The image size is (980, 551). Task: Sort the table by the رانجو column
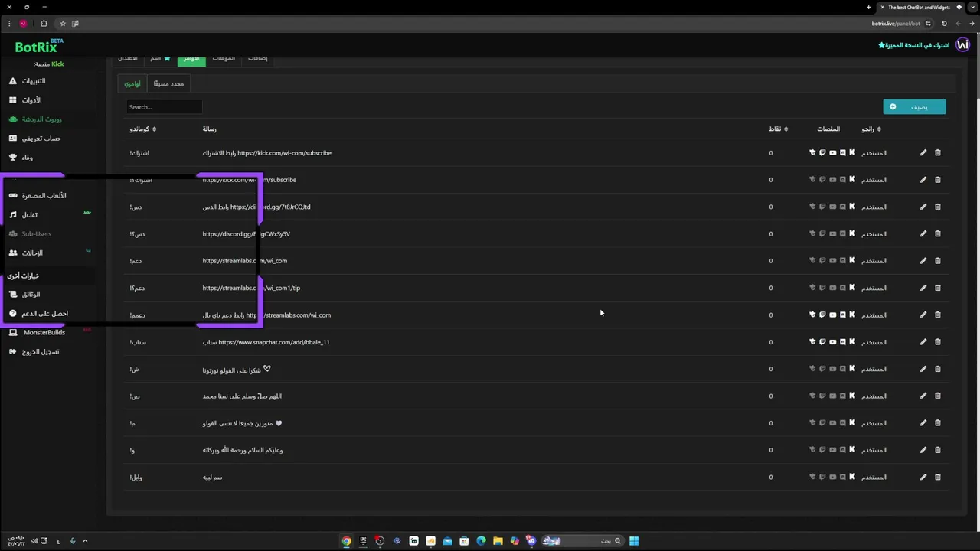871,129
